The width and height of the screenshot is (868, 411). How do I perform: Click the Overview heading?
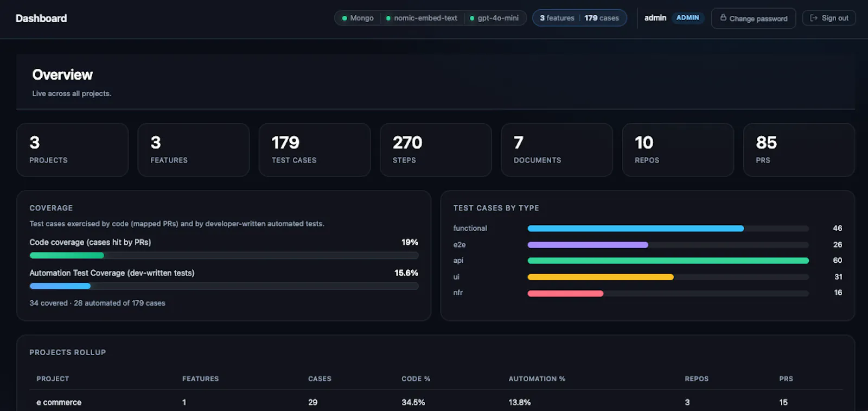pos(62,75)
